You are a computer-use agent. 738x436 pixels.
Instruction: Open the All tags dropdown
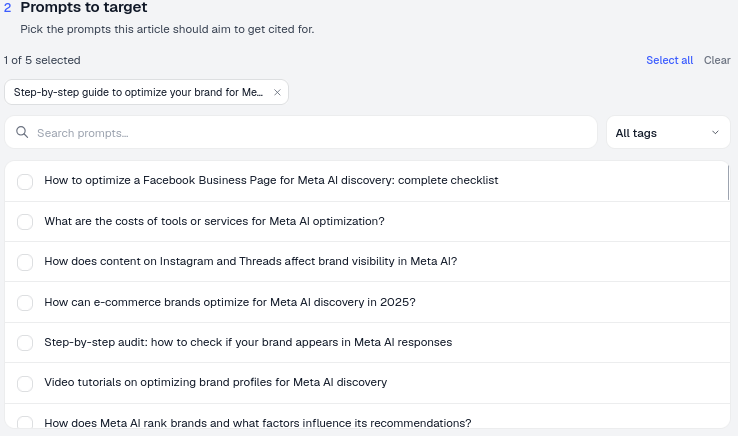pyautogui.click(x=668, y=133)
